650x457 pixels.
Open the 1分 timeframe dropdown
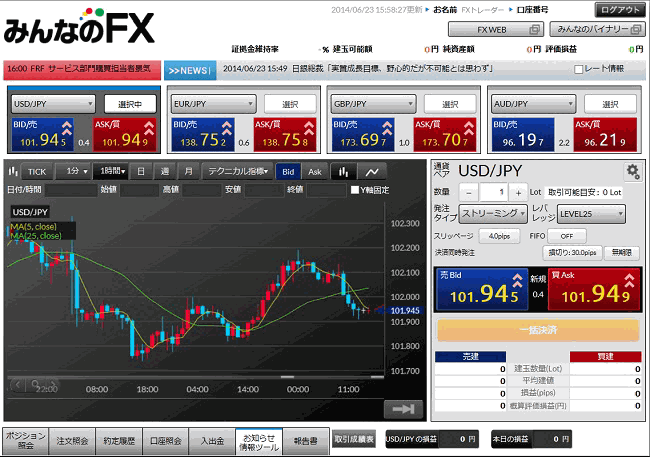point(73,171)
